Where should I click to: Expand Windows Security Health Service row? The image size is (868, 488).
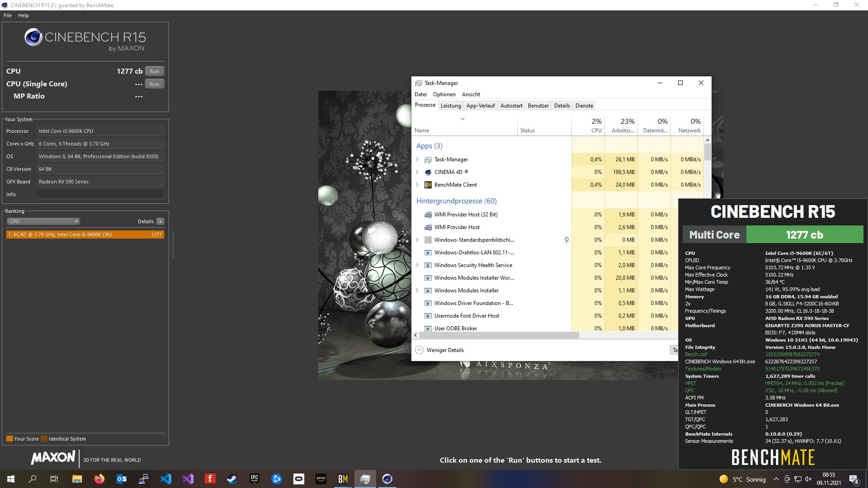click(417, 265)
